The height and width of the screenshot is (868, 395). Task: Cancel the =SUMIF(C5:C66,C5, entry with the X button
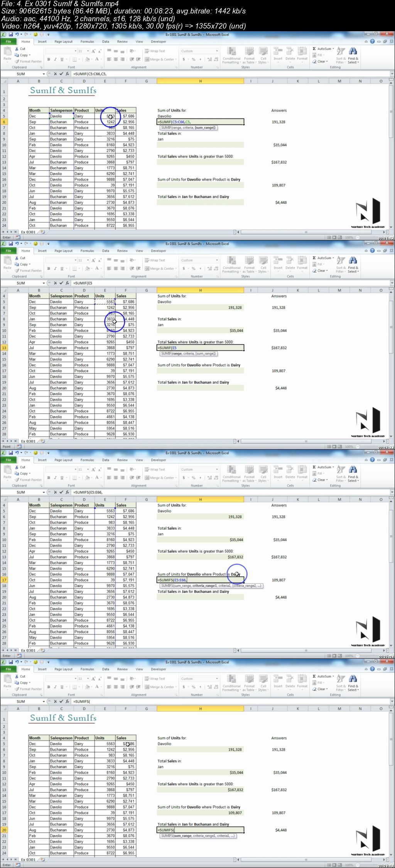[55, 74]
